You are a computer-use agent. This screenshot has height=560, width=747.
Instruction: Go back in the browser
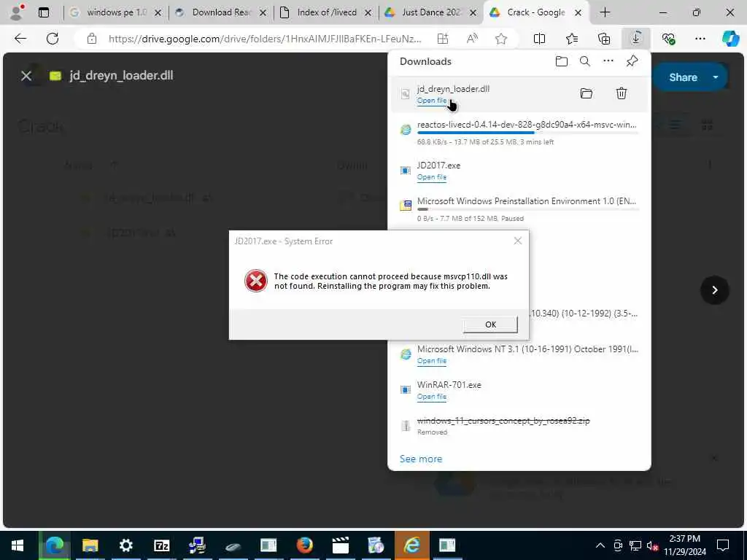point(20,39)
